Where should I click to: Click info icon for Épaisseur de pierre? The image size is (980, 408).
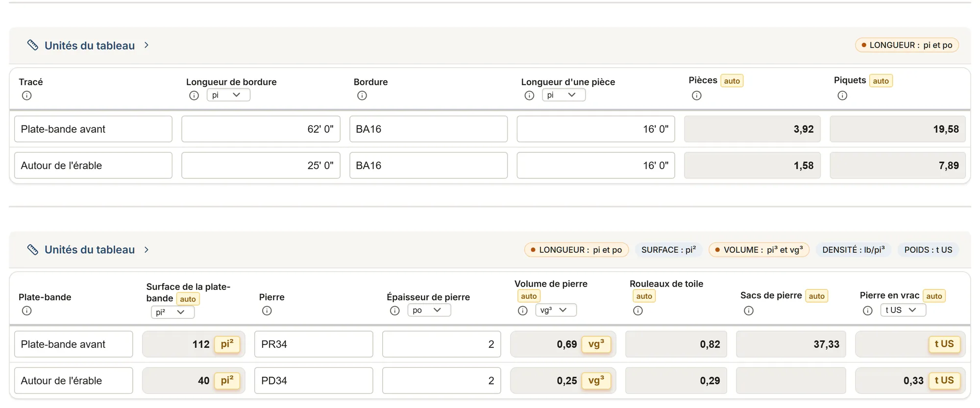pos(395,311)
